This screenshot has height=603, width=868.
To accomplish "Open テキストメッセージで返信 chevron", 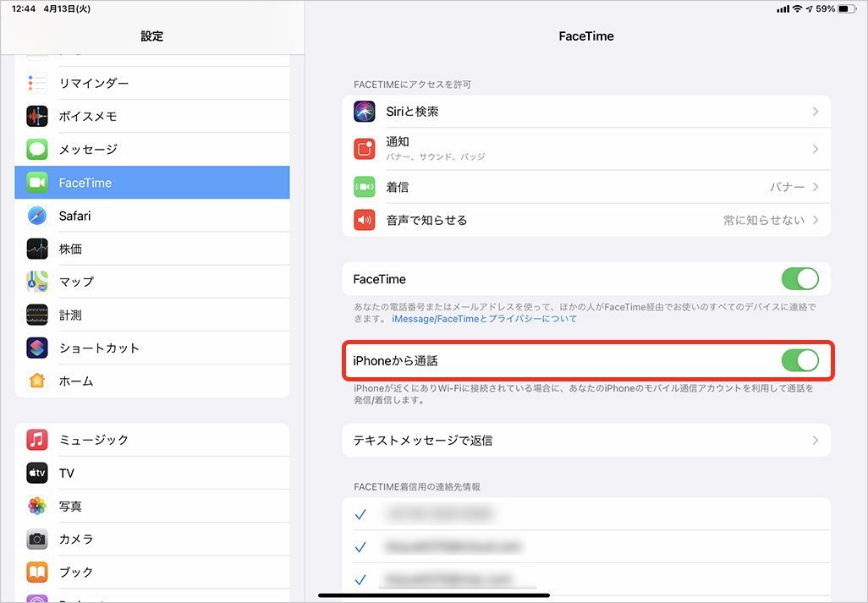I will [x=816, y=441].
